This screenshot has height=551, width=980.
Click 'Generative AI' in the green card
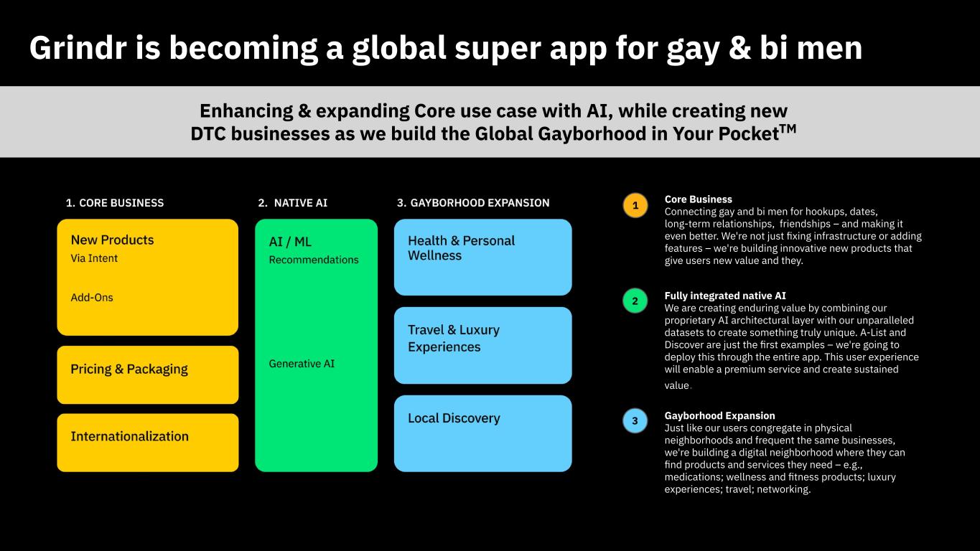(x=302, y=364)
